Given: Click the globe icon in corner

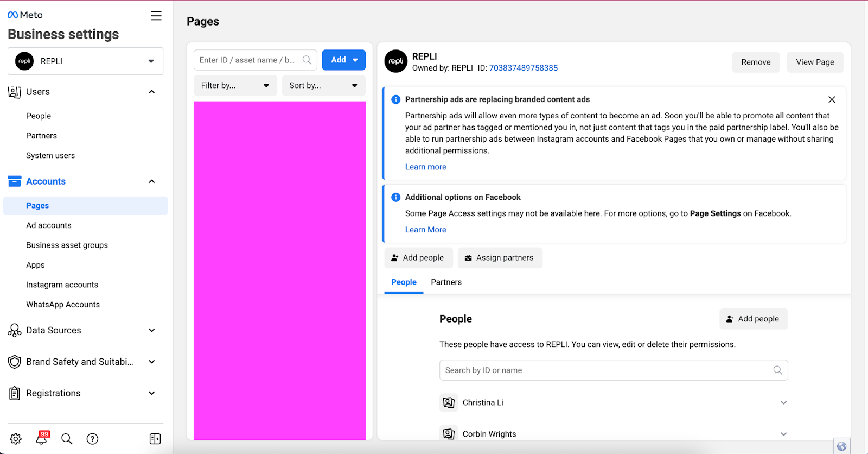Looking at the screenshot, I should tap(842, 446).
